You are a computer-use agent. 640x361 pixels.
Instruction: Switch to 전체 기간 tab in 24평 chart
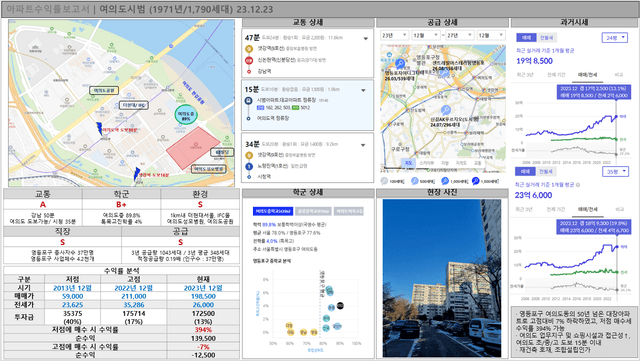pos(556,75)
